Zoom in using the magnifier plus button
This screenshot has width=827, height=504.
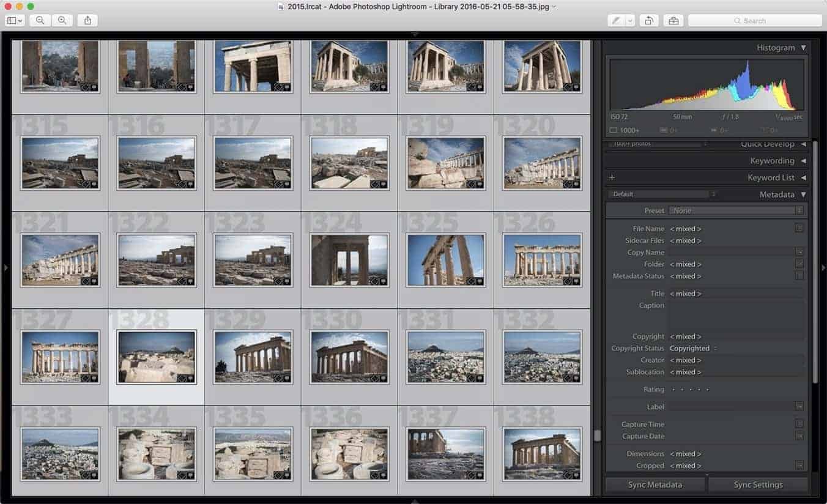click(62, 20)
